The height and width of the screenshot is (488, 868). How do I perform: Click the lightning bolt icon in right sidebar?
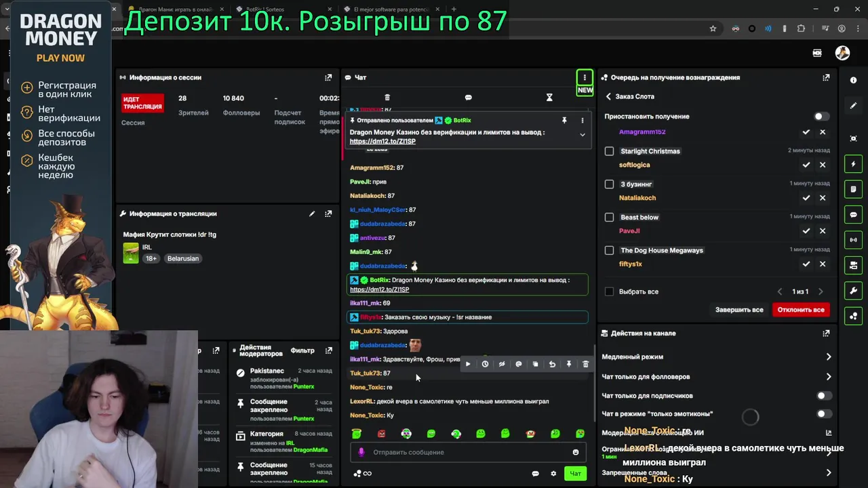853,164
